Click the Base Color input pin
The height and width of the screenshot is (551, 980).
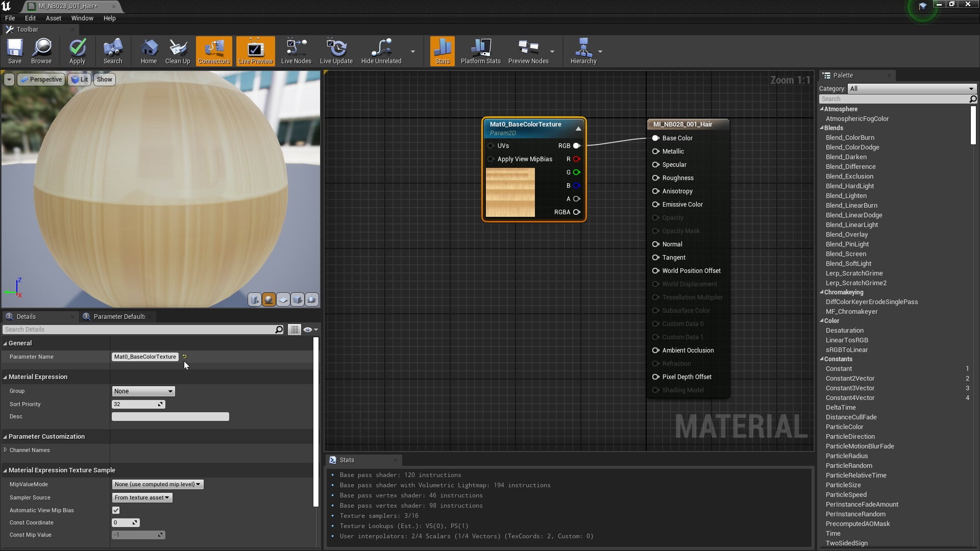tap(656, 138)
